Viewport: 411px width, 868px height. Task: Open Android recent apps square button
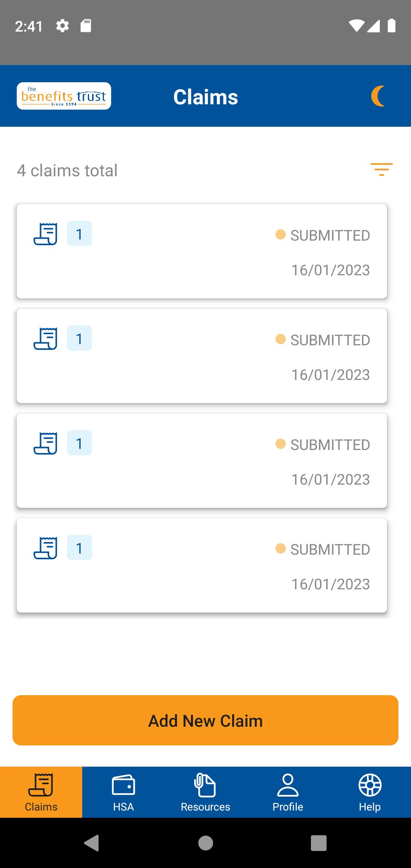(319, 843)
